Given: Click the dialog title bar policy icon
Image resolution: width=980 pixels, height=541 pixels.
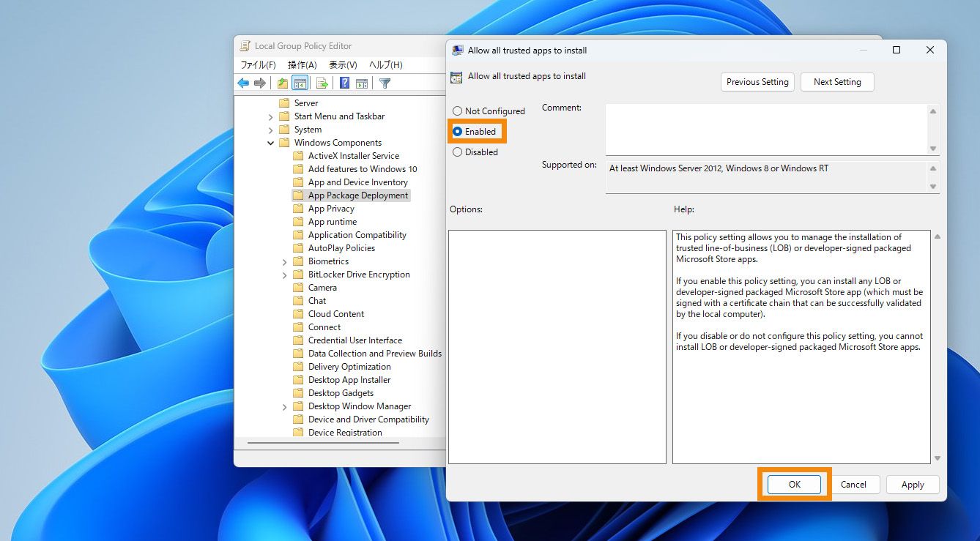Looking at the screenshot, I should pyautogui.click(x=458, y=51).
